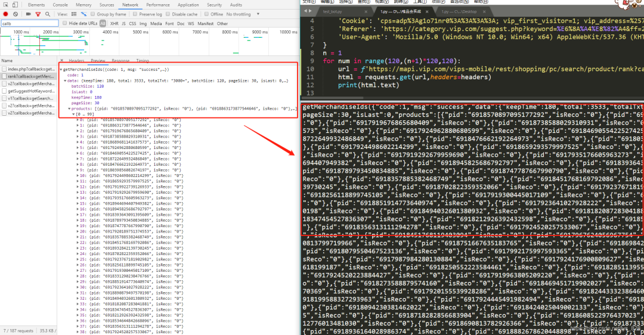Click the 9000 ms timeline overview marker
The height and width of the screenshot is (335, 644).
pyautogui.click(x=260, y=32)
